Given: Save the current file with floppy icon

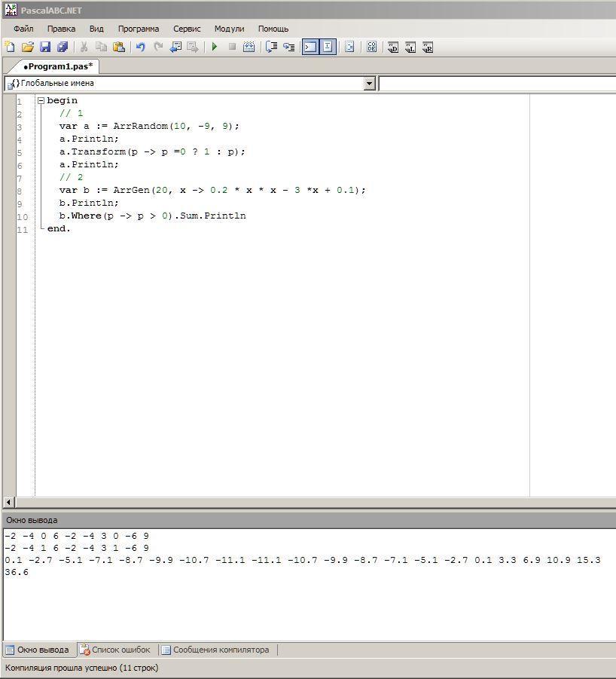Looking at the screenshot, I should click(x=45, y=47).
